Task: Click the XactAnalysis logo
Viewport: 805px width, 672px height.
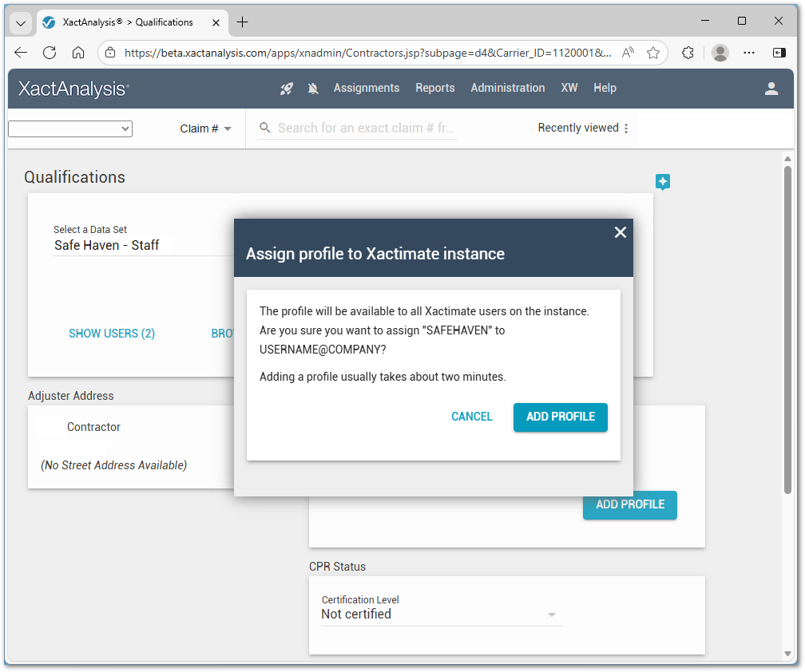Action: pos(73,89)
